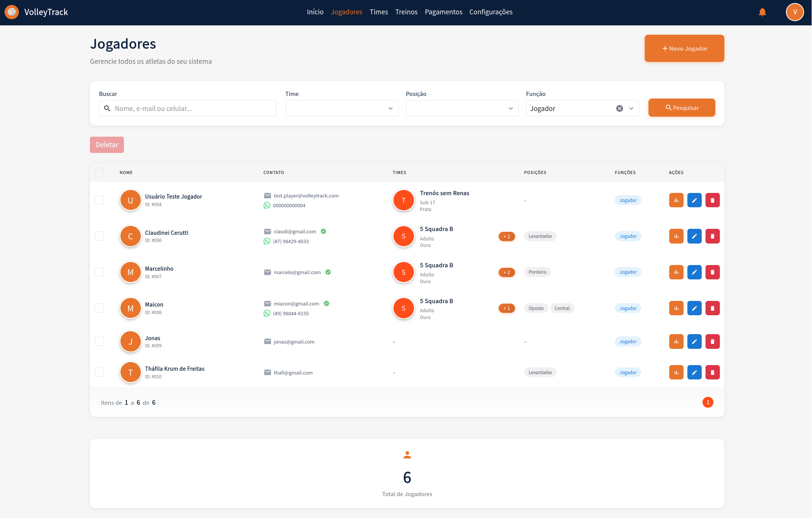The width and height of the screenshot is (812, 518).
Task: Go to the Pagamentos menu
Action: point(443,12)
